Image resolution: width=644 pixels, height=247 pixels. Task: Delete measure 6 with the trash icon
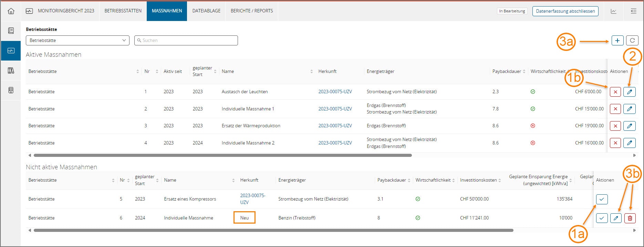(630, 218)
